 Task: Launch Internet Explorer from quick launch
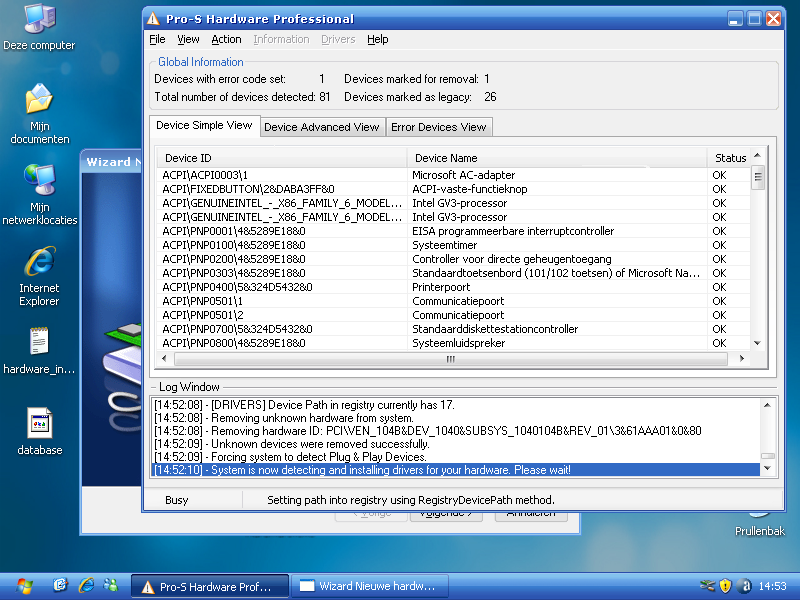pos(86,586)
